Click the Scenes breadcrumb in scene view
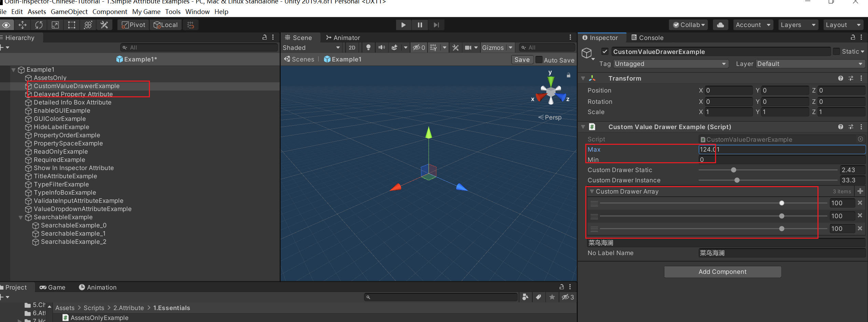 click(299, 59)
